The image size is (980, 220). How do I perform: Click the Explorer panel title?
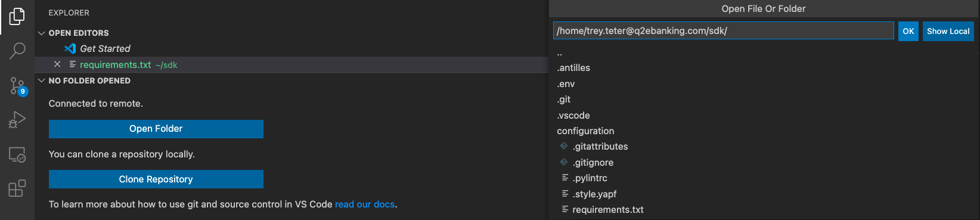click(69, 13)
